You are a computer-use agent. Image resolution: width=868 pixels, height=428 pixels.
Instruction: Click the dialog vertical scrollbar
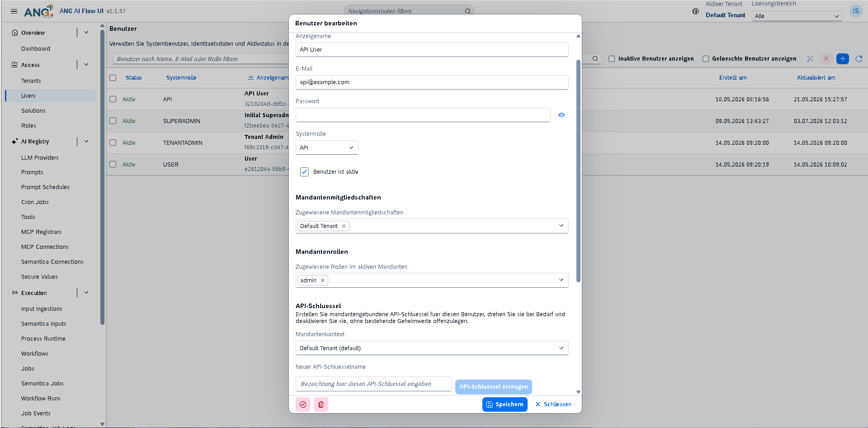(578, 171)
